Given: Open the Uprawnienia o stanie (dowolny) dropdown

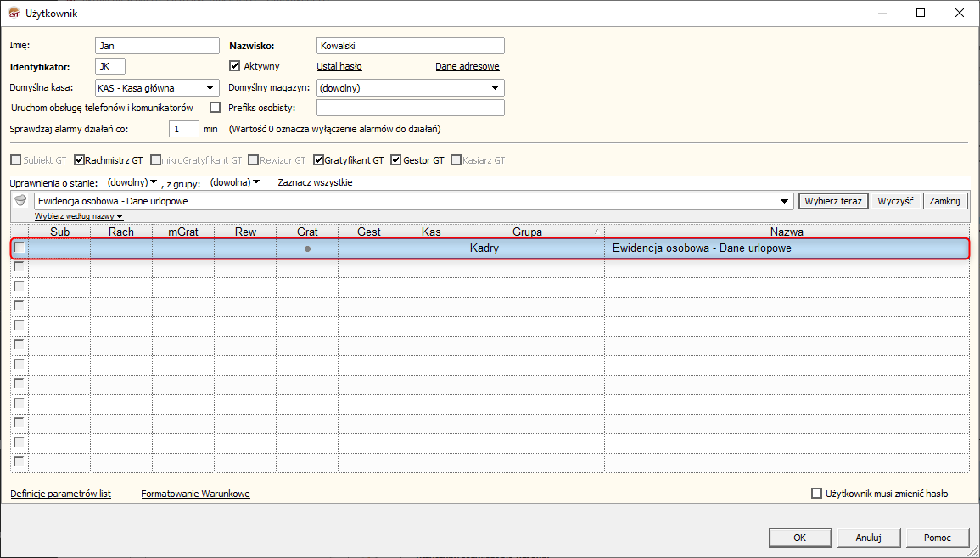Looking at the screenshot, I should coord(132,181).
